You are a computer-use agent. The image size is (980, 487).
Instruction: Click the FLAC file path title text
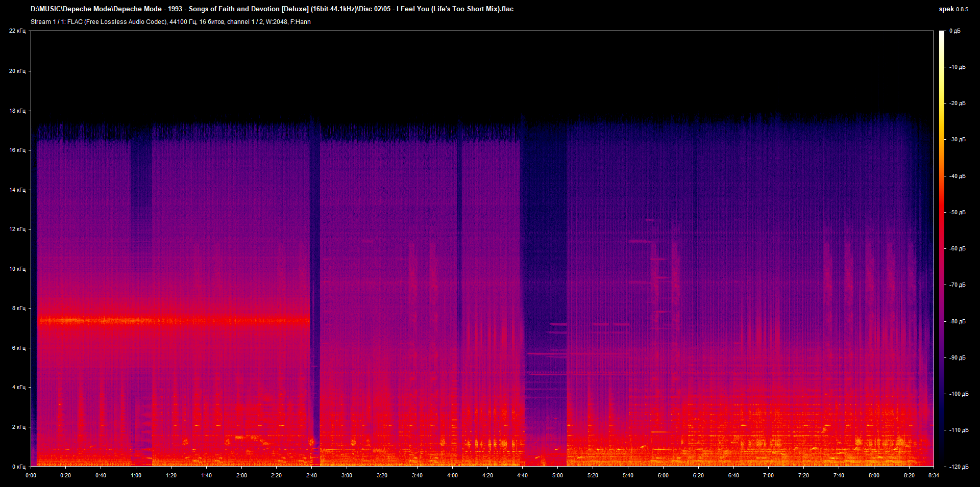[272, 9]
